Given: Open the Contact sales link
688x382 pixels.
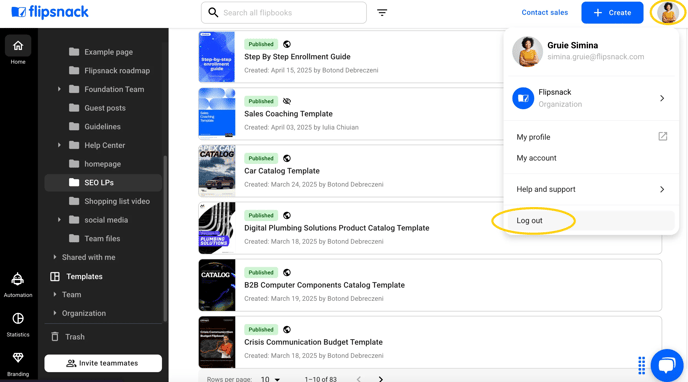Looking at the screenshot, I should [x=545, y=13].
